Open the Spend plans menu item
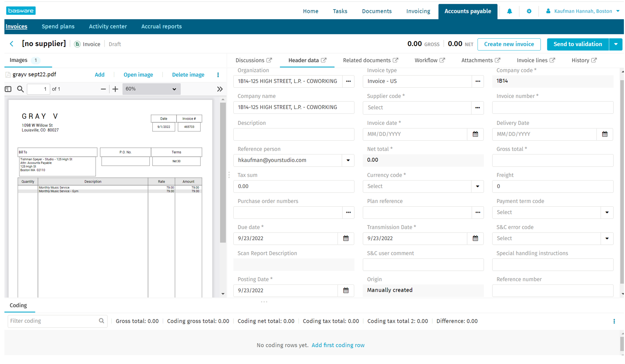The image size is (625, 364). [58, 27]
